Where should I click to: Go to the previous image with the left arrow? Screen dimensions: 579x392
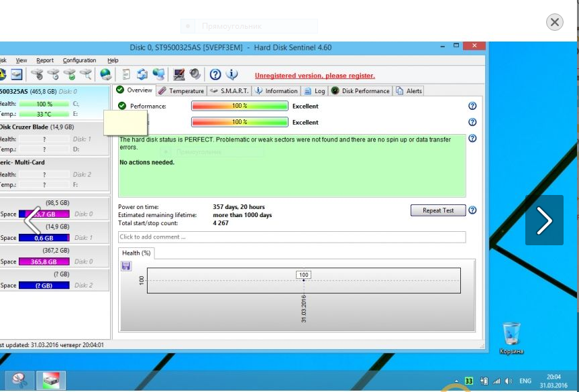point(32,220)
